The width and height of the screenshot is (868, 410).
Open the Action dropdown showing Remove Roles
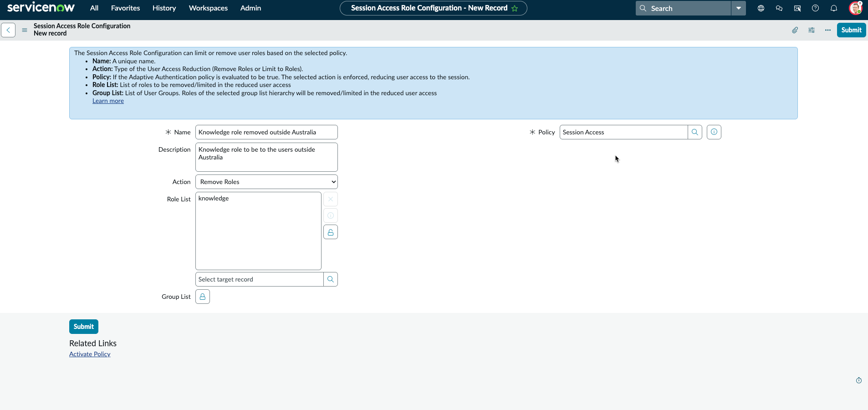(266, 182)
